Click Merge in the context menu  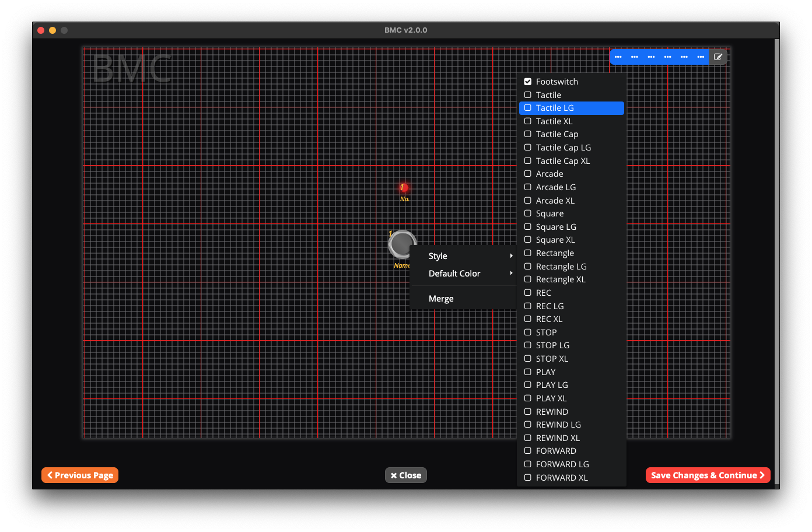click(x=464, y=299)
